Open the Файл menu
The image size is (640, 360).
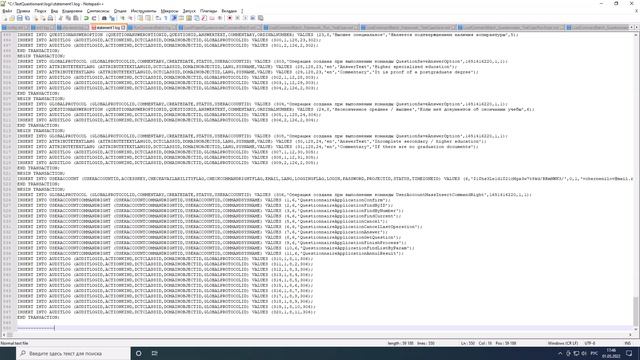(7, 11)
